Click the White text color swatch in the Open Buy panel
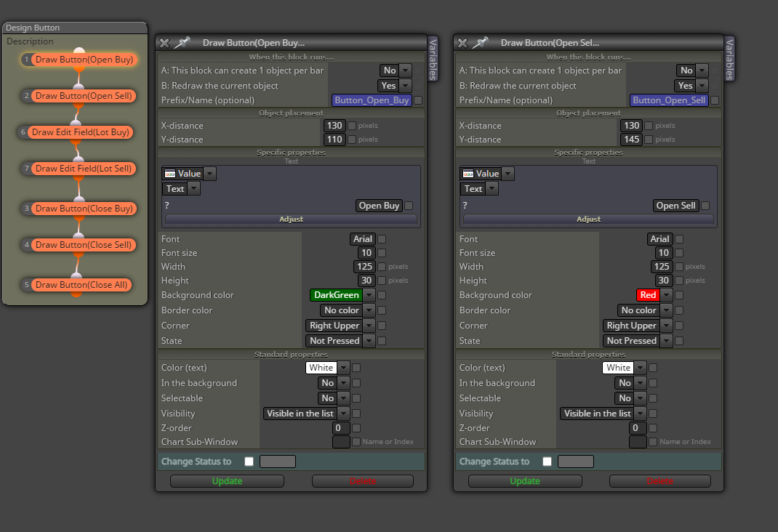Viewport: 778px width, 532px height. point(321,368)
